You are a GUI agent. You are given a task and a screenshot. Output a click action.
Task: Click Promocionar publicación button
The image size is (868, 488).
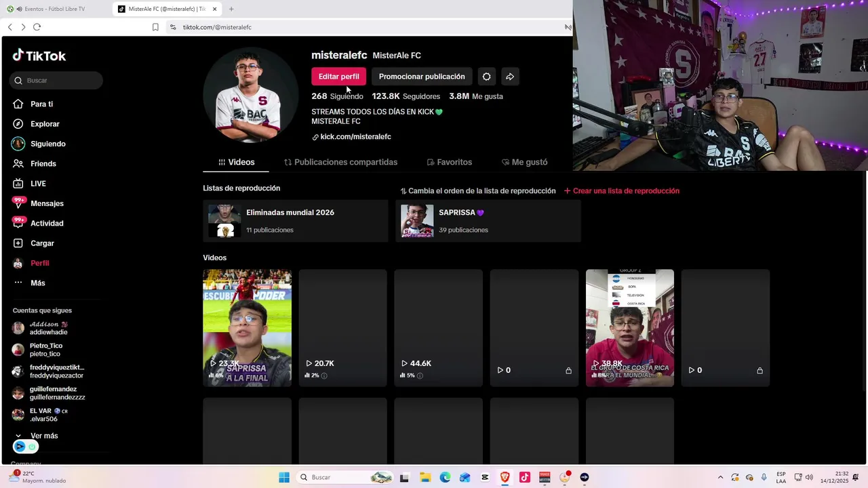point(422,77)
